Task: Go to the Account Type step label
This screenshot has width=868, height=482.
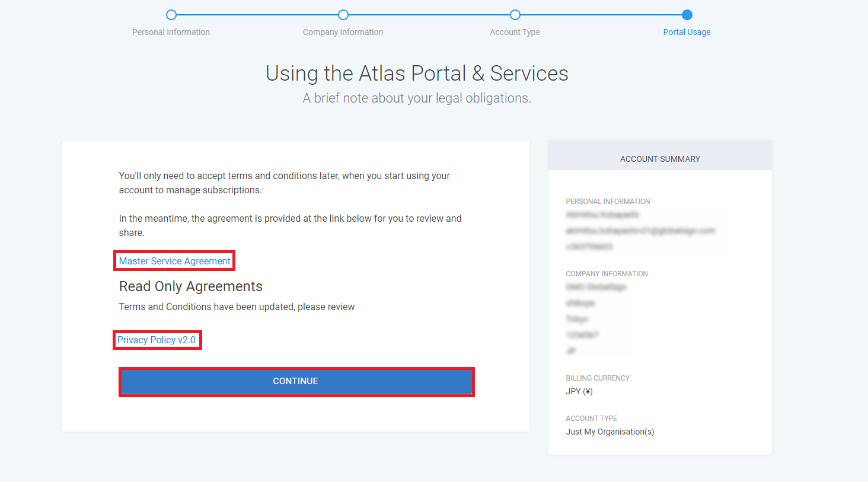Action: point(515,32)
